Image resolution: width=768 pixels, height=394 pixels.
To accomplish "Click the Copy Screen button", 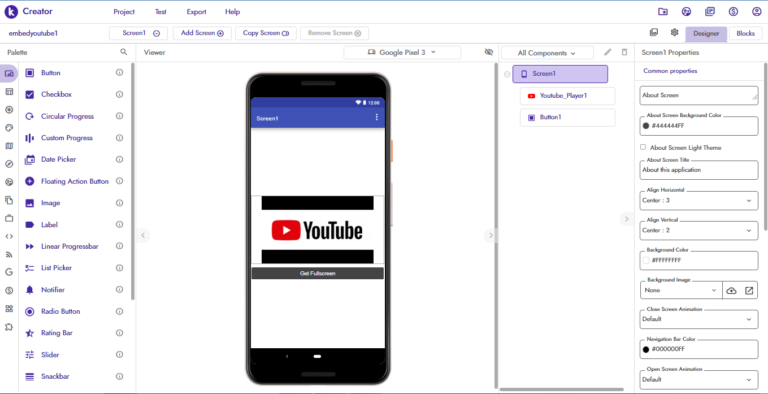I will pos(266,33).
